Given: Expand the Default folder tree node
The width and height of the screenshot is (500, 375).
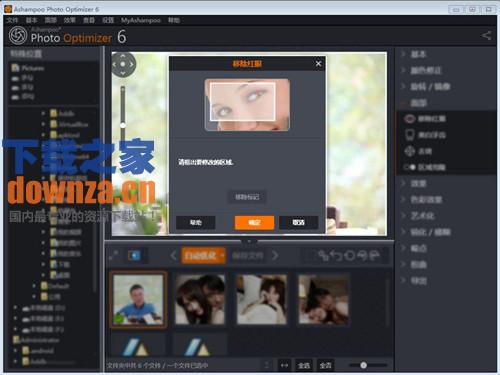Looking at the screenshot, I should tap(34, 286).
